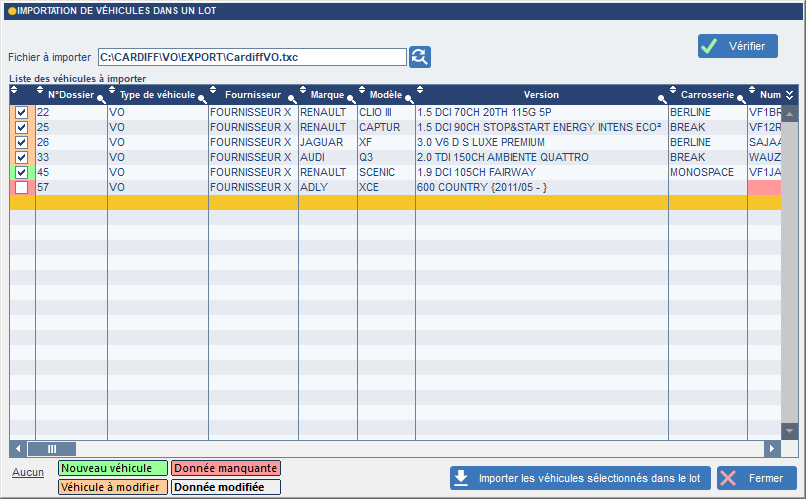Click the search magnifier in Carrosserie column

(741, 99)
